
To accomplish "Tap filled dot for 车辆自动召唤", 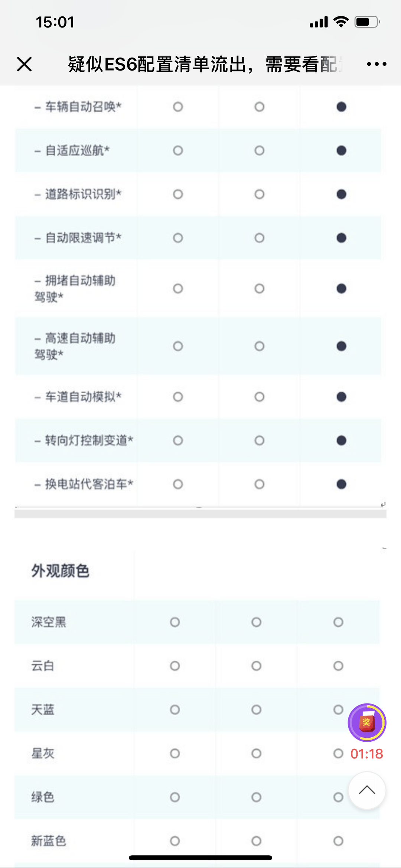I will pos(341,107).
